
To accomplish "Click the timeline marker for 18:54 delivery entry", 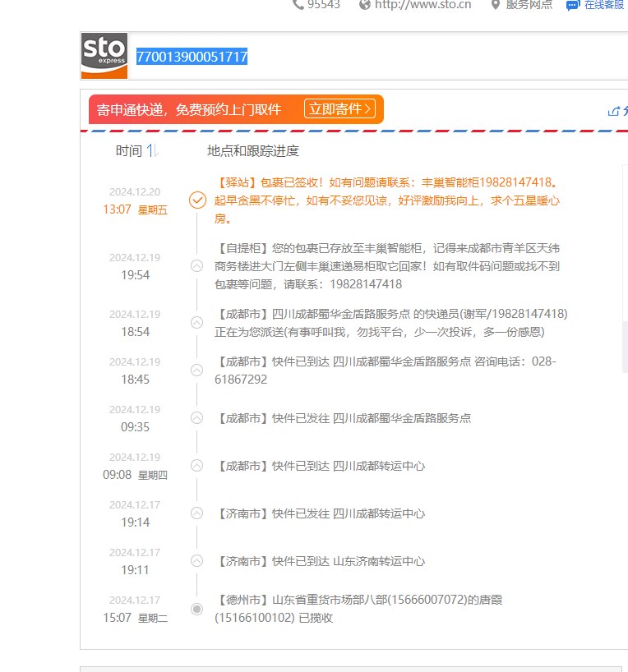I will coord(197,323).
